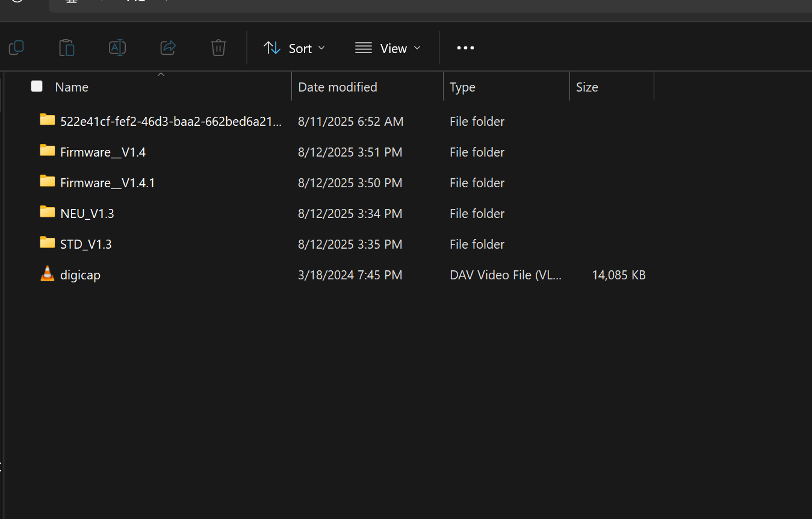
Task: Click the Firmware__V1.4 folder icon
Action: [47, 151]
